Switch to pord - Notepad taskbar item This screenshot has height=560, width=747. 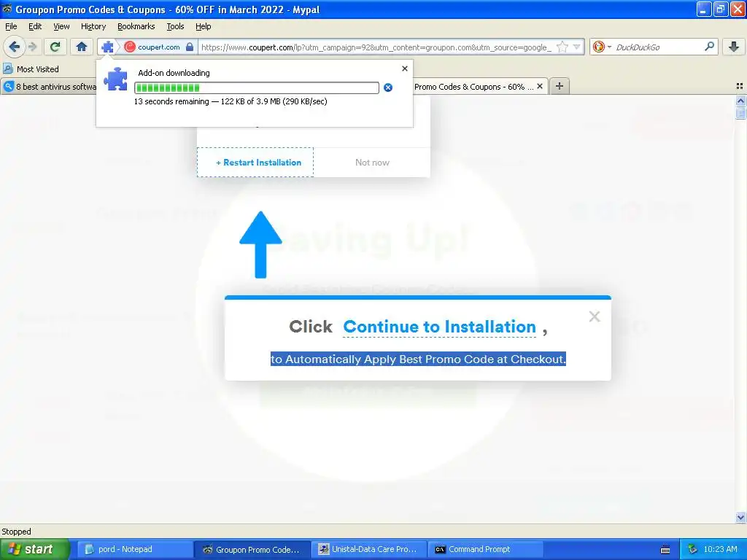pyautogui.click(x=134, y=549)
